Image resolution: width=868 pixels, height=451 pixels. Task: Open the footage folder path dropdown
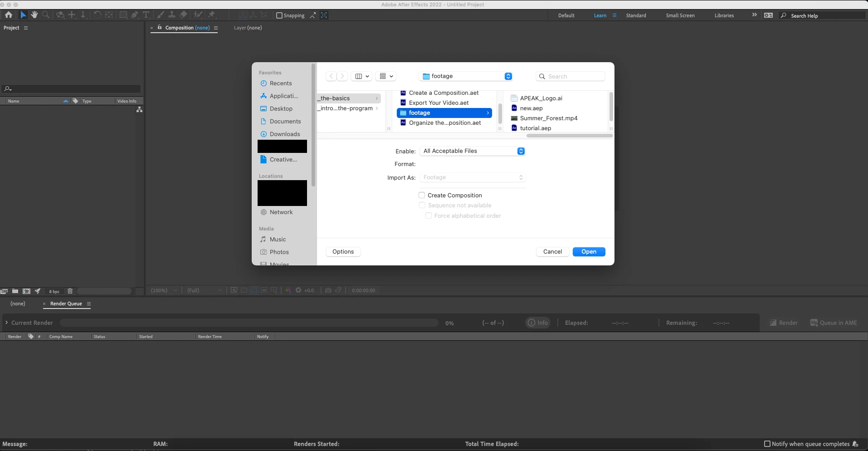click(466, 76)
